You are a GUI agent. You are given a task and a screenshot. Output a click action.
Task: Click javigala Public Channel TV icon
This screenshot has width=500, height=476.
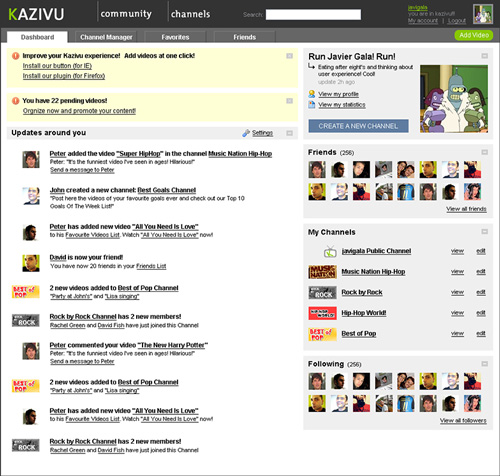coord(330,251)
